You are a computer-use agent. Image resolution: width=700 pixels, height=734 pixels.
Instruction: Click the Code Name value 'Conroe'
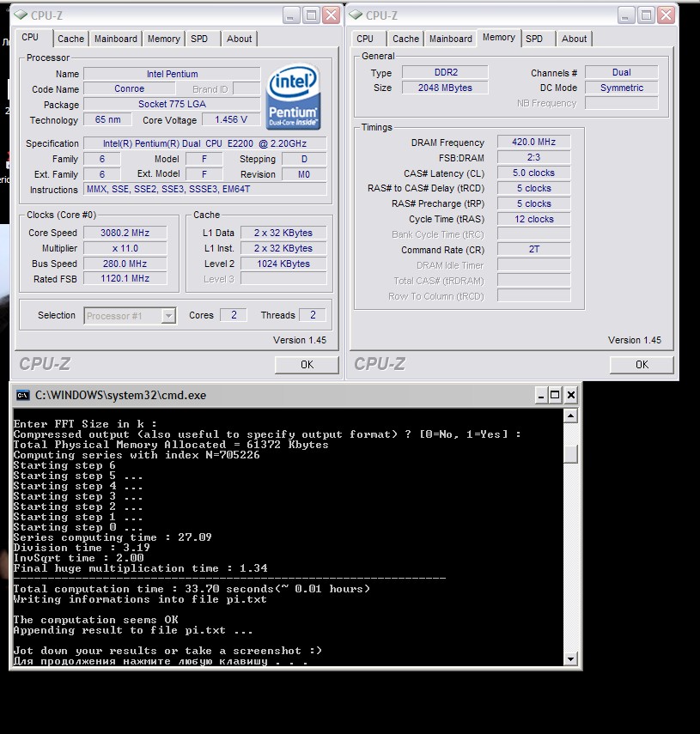tap(129, 89)
